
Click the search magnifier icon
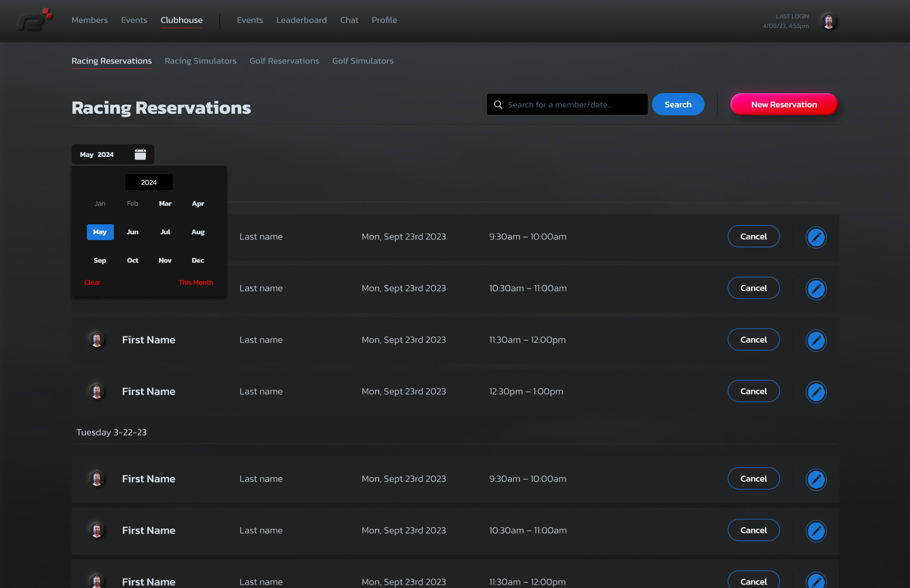click(498, 104)
